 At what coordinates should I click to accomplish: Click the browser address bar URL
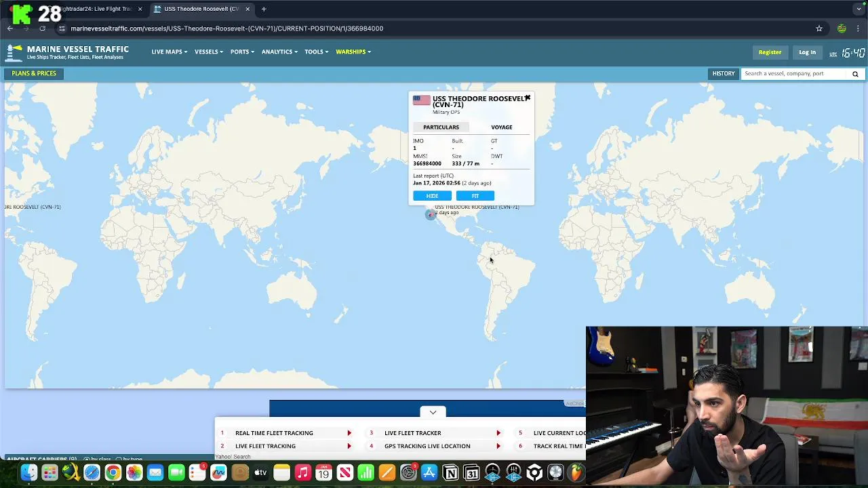pos(227,28)
